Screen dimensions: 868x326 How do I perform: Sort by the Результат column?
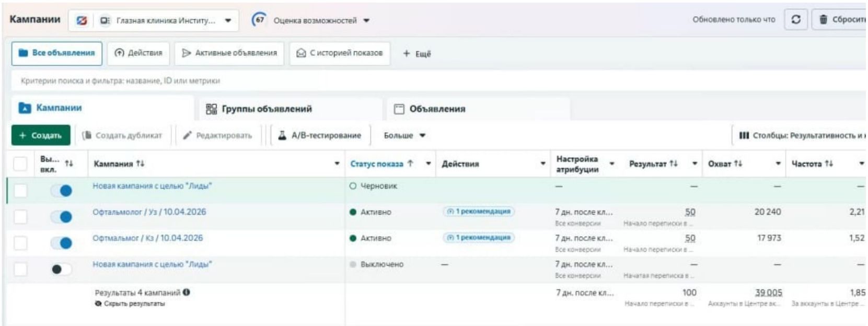[653, 164]
